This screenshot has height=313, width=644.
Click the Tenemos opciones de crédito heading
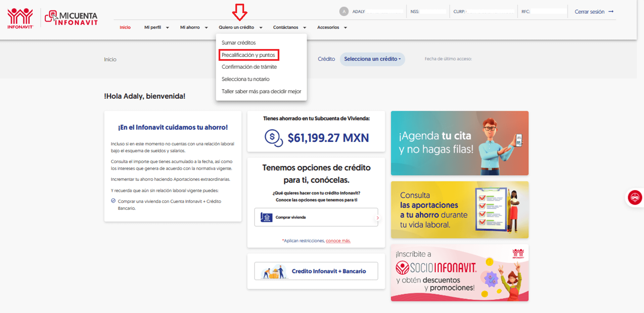pos(316,174)
